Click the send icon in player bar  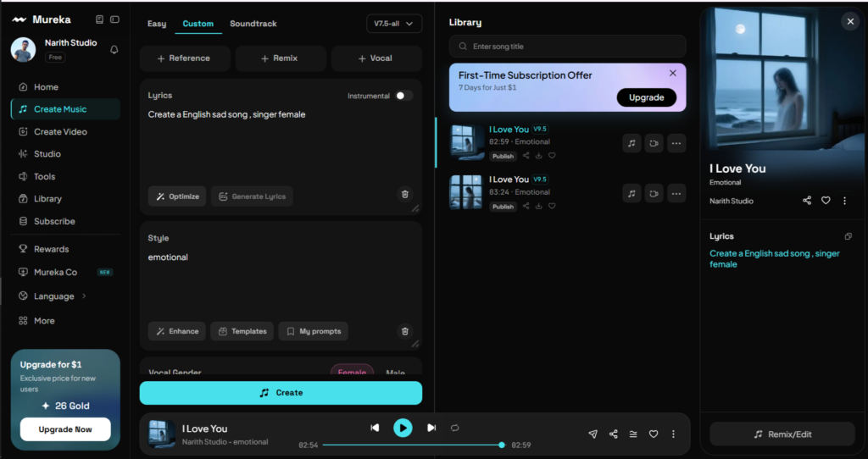coord(593,434)
